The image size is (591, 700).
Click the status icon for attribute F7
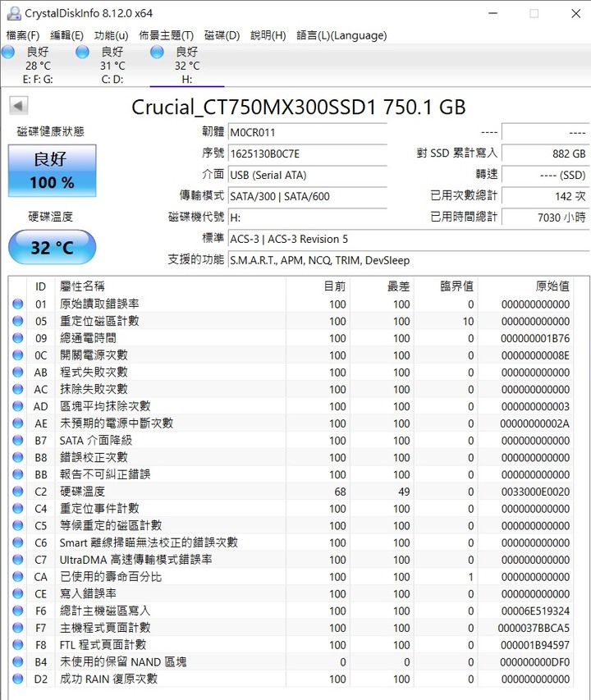(x=18, y=628)
